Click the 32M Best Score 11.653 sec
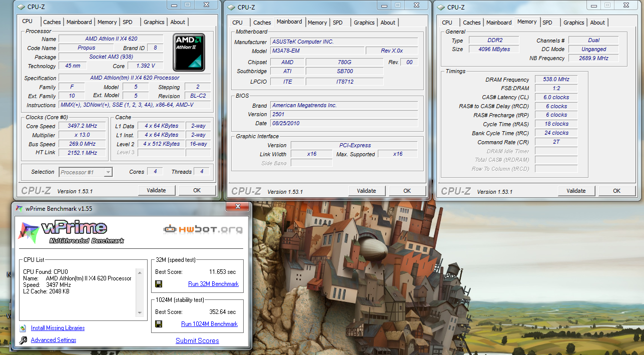Image resolution: width=644 pixels, height=355 pixels. [x=222, y=272]
